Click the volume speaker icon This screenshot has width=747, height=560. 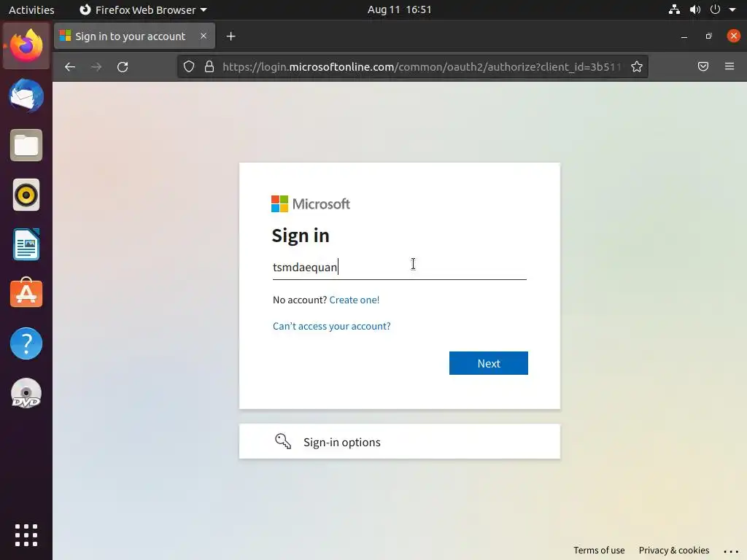click(x=695, y=9)
